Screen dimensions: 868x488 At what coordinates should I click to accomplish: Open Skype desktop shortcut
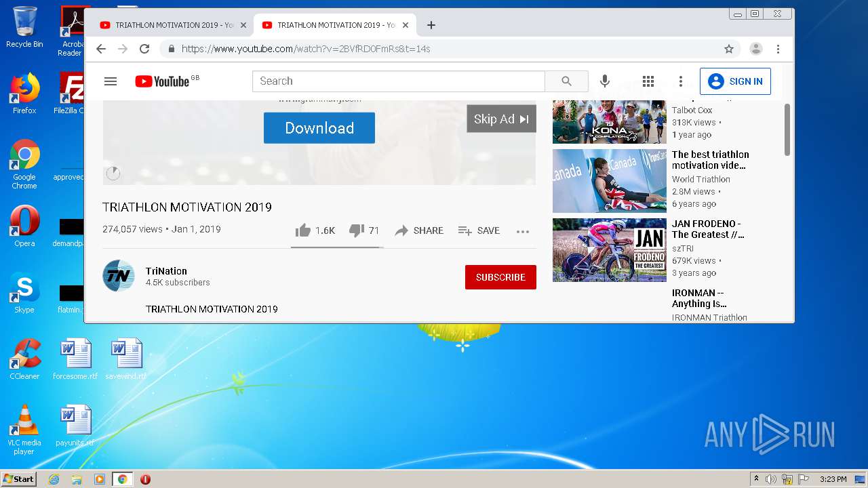click(x=24, y=293)
